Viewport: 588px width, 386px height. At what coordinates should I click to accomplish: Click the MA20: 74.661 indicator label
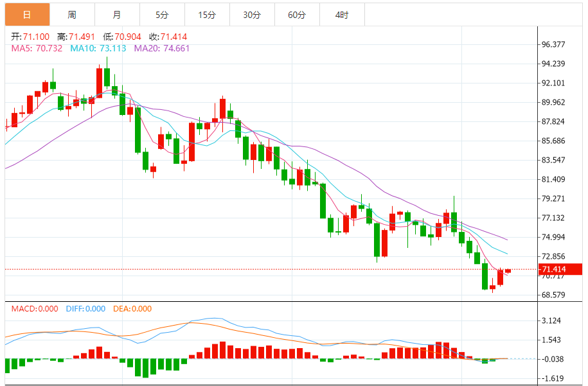(x=162, y=48)
